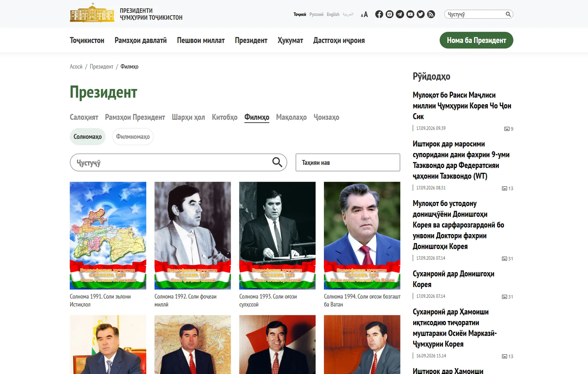Open news about Taekwondo 9-уми дан ceremony
Image resolution: width=588 pixels, height=374 pixels.
(x=461, y=160)
